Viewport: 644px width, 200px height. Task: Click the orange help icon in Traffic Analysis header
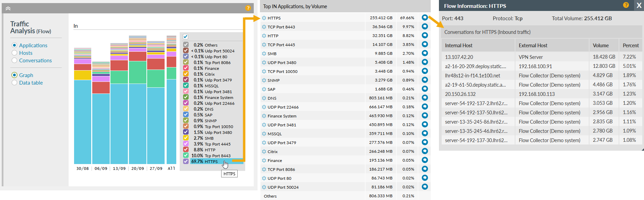248,8
